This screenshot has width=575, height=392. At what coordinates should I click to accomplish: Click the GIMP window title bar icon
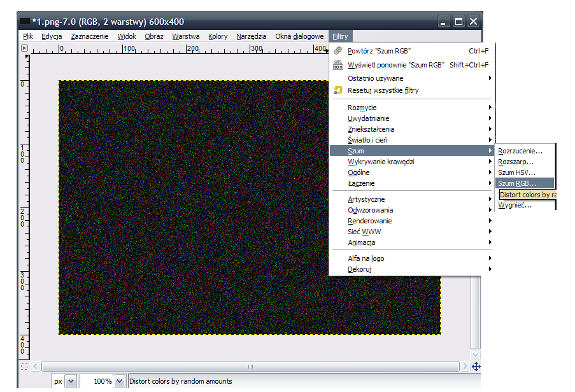(25, 22)
